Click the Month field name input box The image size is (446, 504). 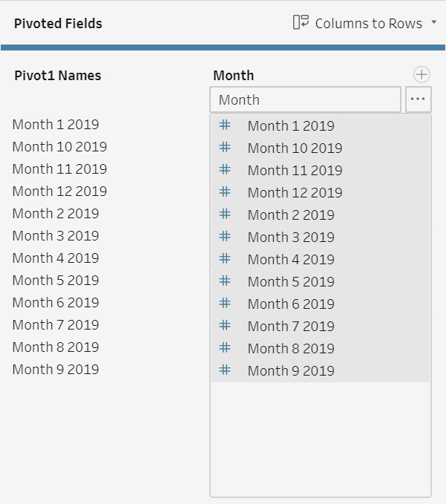tap(305, 99)
